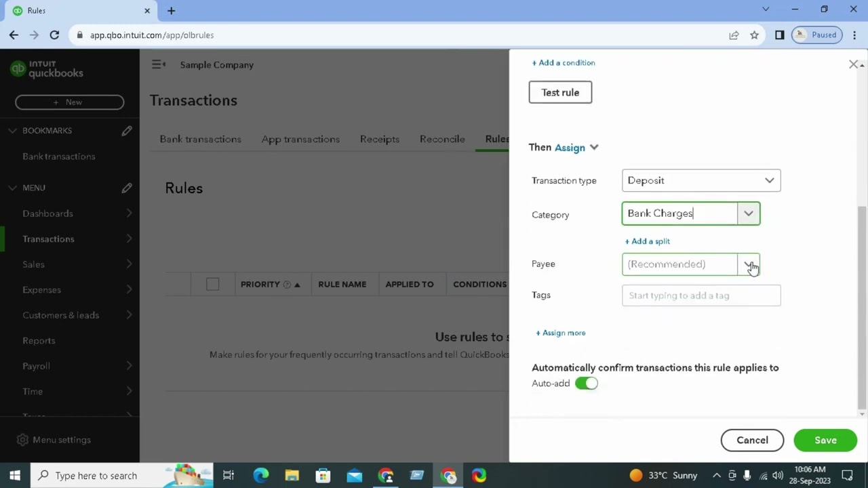
Task: Click the Paused profile button
Action: pyautogui.click(x=816, y=35)
